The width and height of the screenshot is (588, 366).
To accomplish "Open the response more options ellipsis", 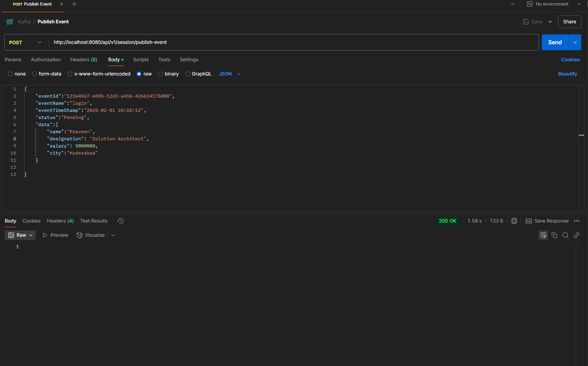I will pyautogui.click(x=577, y=221).
